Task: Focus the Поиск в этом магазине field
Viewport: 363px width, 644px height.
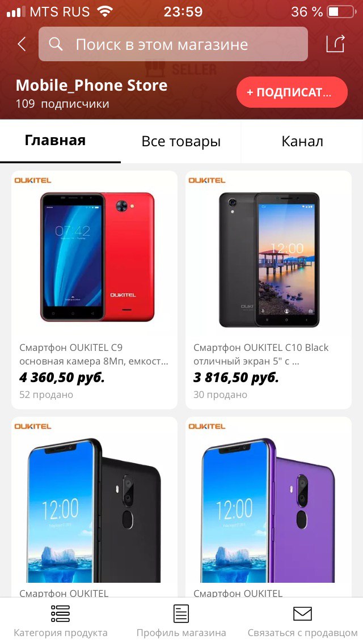Action: point(173,44)
